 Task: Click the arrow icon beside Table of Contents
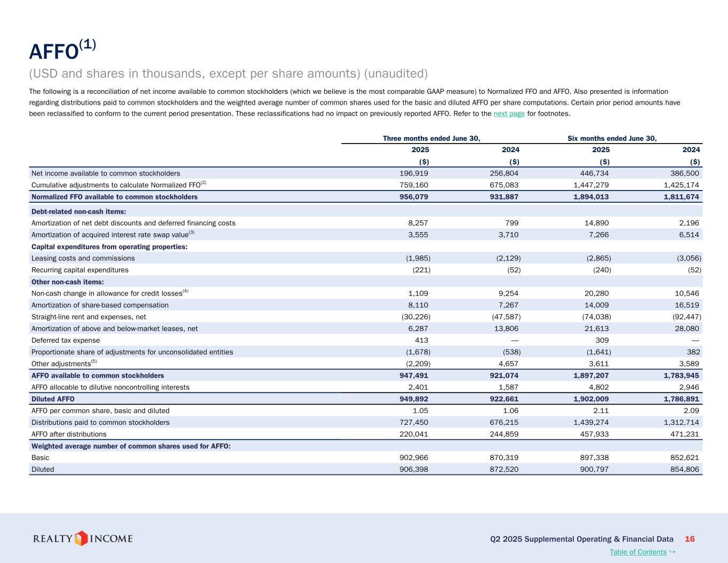click(673, 551)
